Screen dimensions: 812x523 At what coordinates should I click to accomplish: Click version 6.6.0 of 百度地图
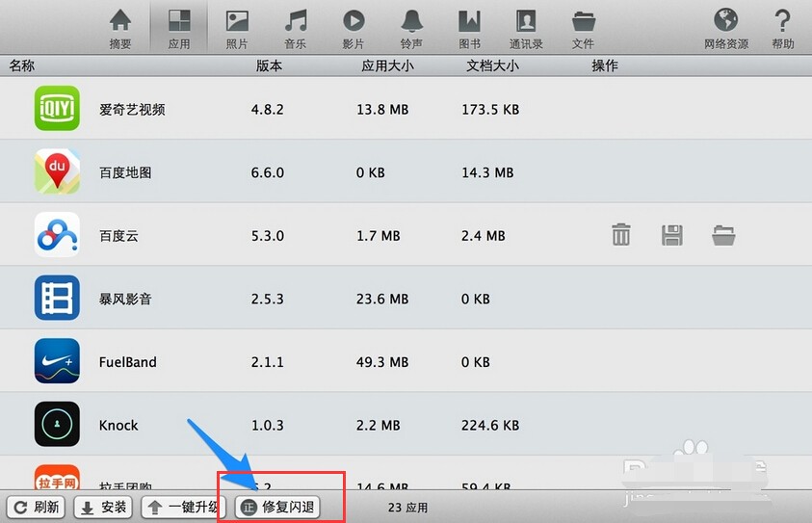point(267,172)
